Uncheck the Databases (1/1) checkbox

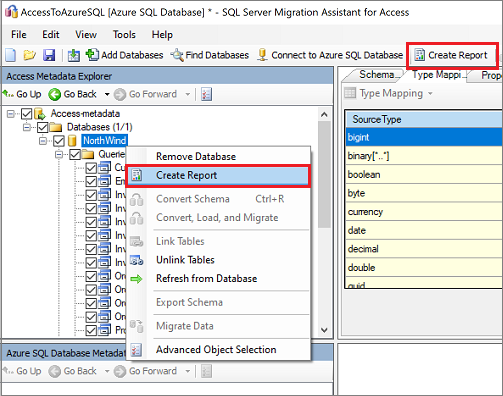point(43,127)
